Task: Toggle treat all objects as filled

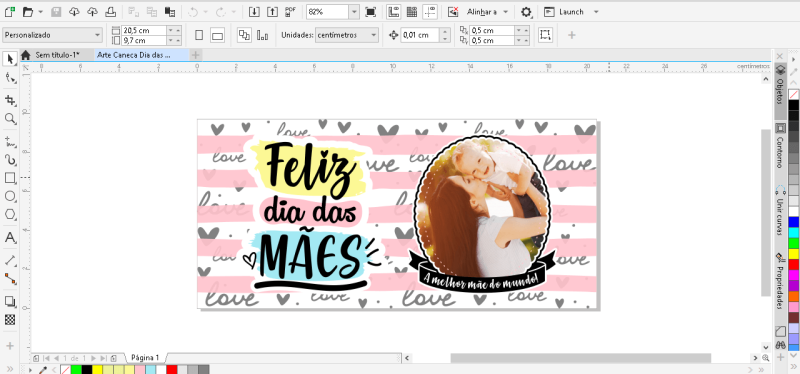Action: (x=545, y=35)
